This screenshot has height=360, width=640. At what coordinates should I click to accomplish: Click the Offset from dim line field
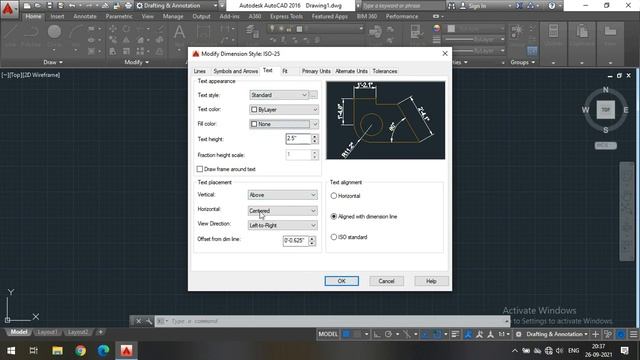(296, 241)
